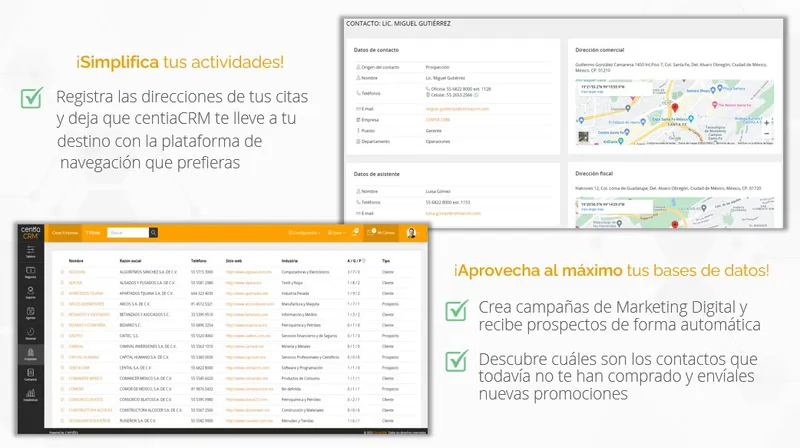This screenshot has width=800, height=448.
Task: Expand the Configuración dropdown
Action: (304, 233)
